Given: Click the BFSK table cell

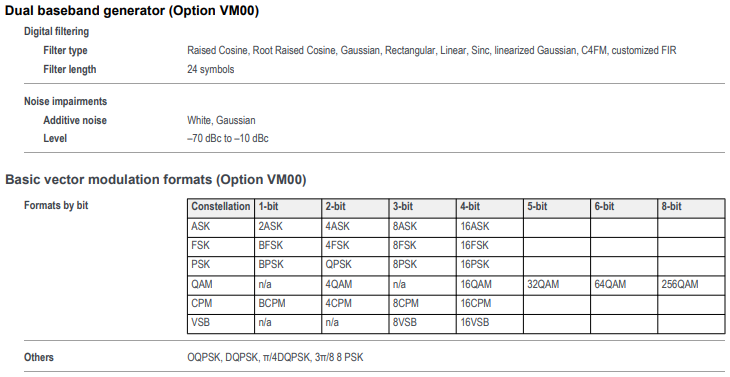Looking at the screenshot, I should click(x=288, y=246).
